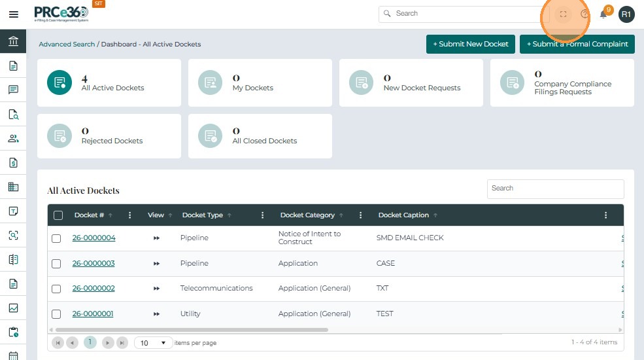Click the notifications bell icon
The height and width of the screenshot is (360, 644).
coord(603,14)
